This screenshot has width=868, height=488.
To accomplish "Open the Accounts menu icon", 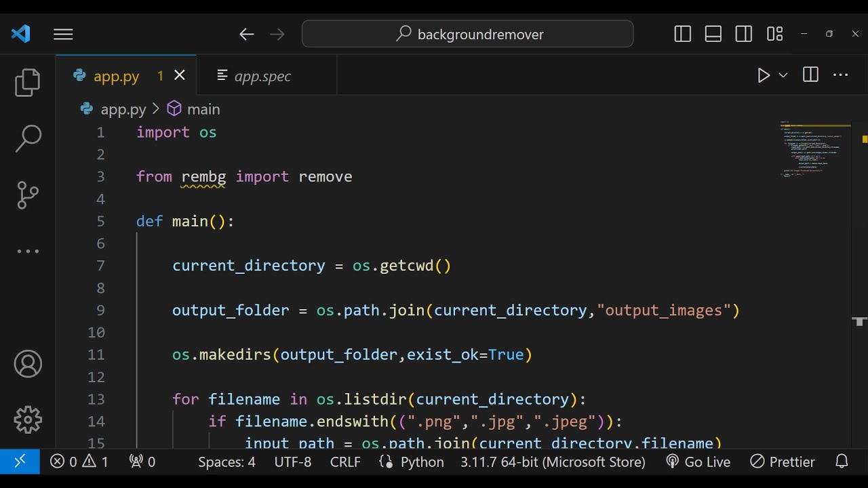I will point(28,364).
